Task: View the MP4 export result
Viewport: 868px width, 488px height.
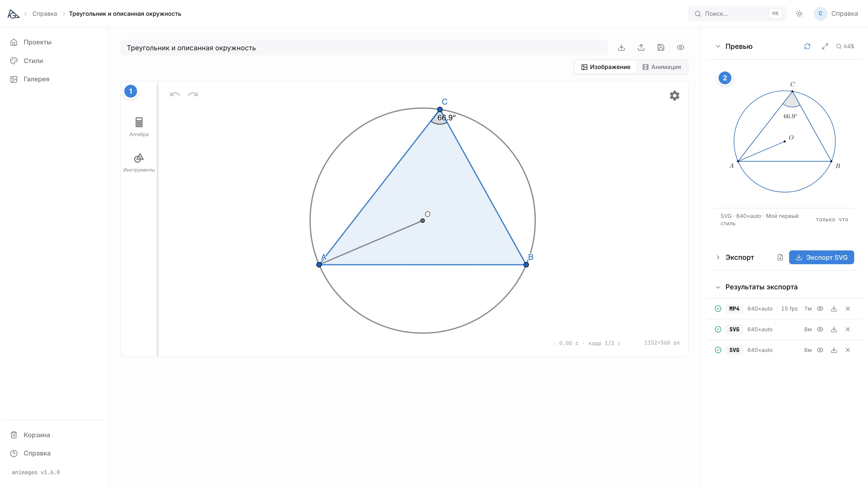Action: click(820, 309)
